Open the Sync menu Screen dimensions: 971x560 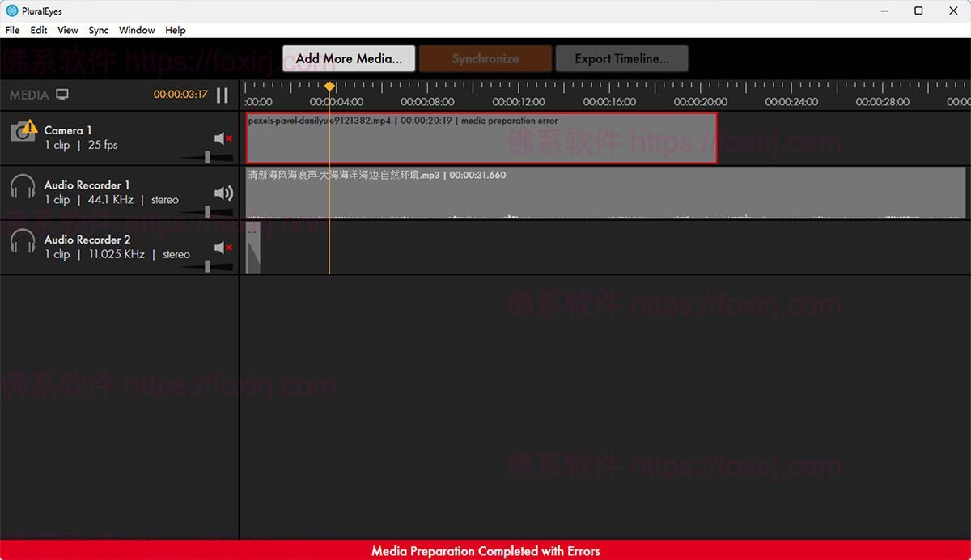98,30
